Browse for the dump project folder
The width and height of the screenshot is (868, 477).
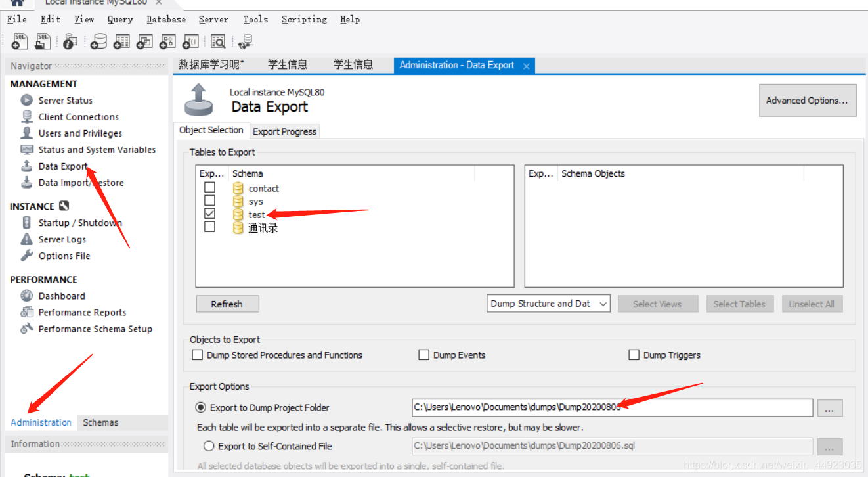[829, 408]
